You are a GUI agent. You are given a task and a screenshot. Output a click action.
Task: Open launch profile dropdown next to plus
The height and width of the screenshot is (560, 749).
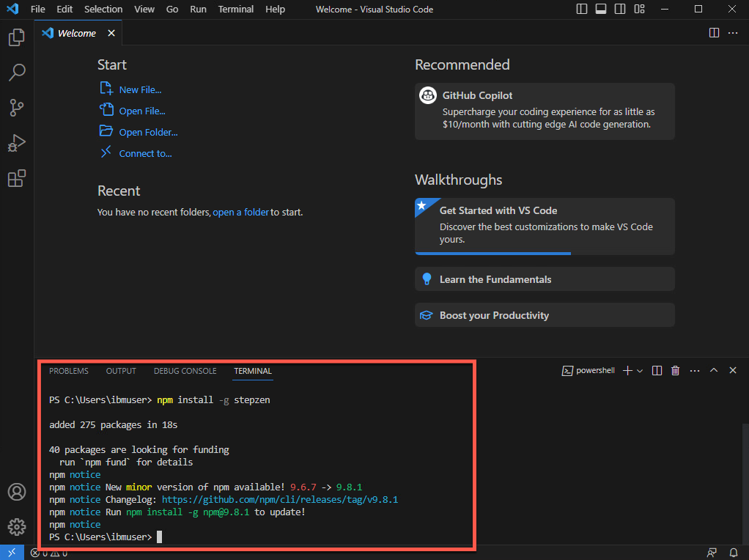coord(640,371)
